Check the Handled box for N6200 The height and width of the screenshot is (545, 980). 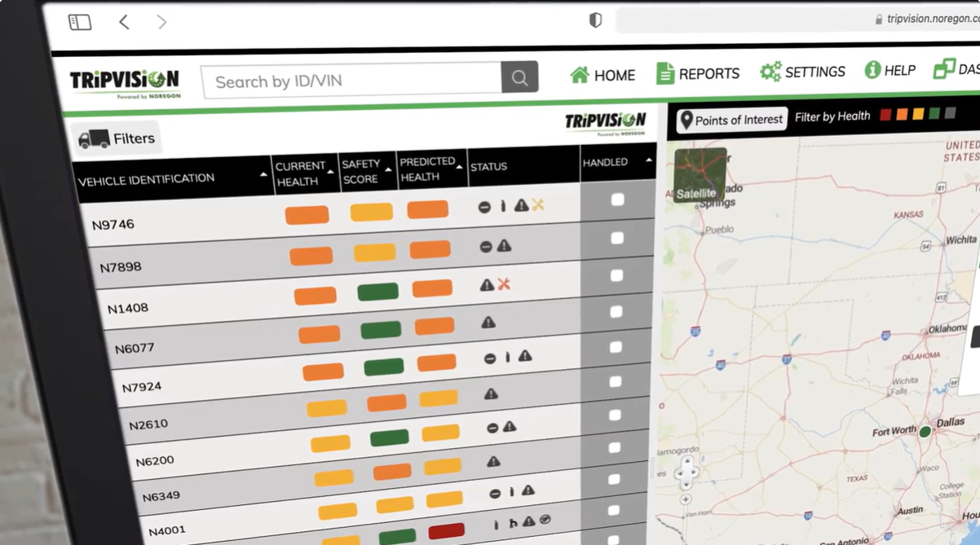tap(615, 415)
